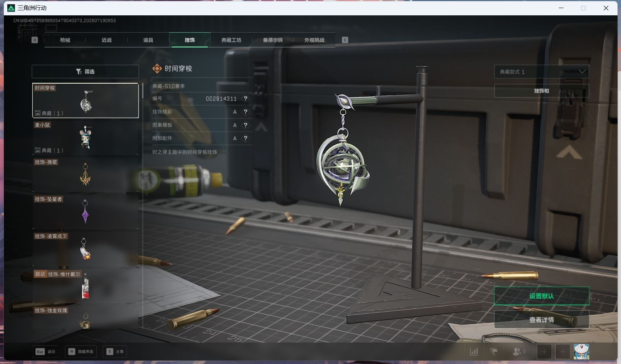Click the 时之律主题中的时间穿梭挂饰 description
621x364 pixels.
click(184, 152)
